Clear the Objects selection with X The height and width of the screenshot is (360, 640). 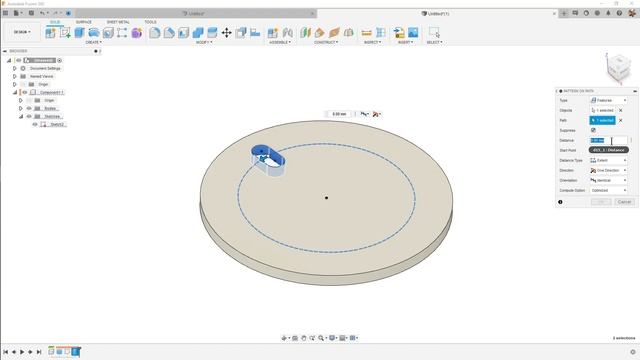point(620,111)
